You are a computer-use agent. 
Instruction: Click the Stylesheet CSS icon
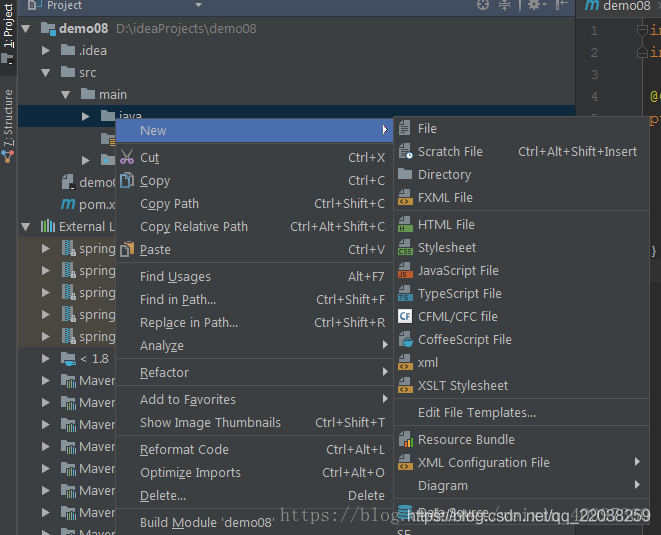[405, 247]
